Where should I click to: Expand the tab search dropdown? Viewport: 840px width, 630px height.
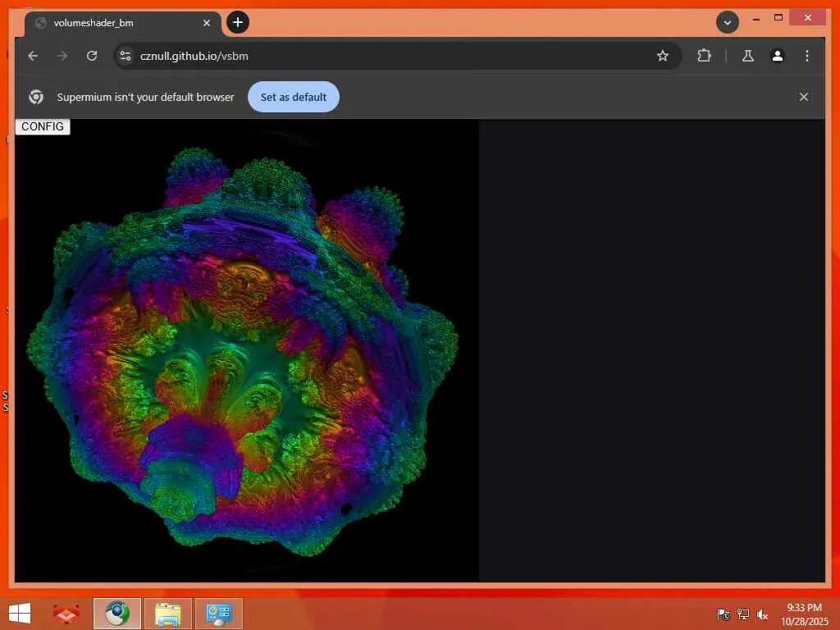point(728,22)
